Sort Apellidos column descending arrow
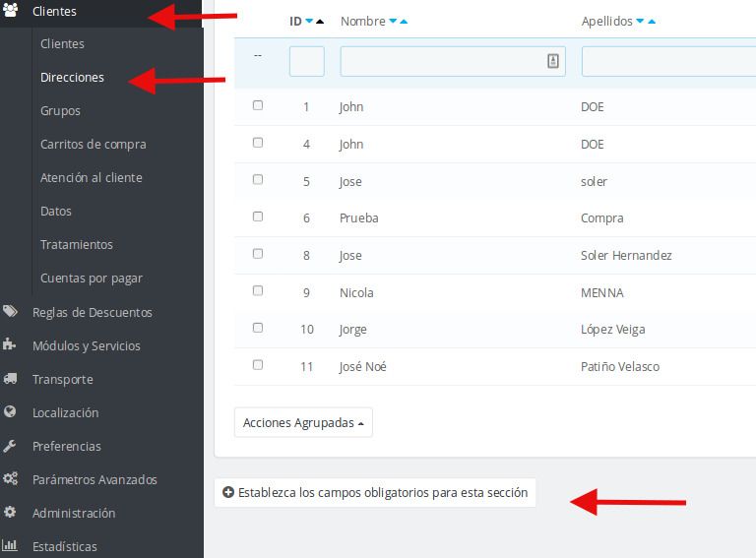 pyautogui.click(x=640, y=21)
